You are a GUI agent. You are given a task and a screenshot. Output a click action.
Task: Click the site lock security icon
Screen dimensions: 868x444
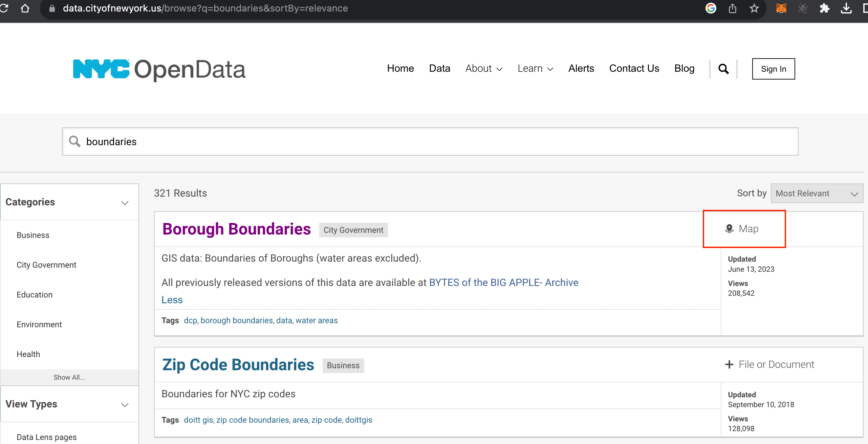point(52,8)
